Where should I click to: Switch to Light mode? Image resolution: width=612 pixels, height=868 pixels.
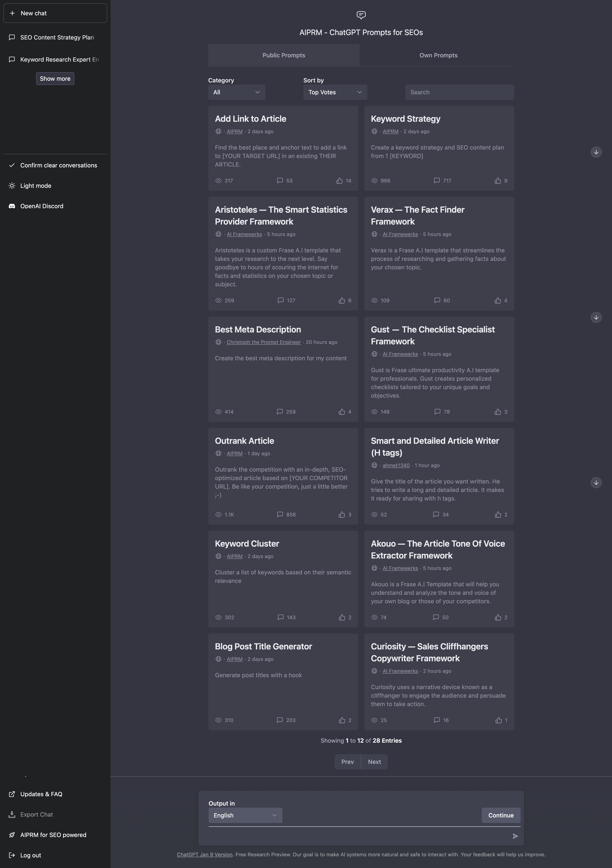tap(55, 186)
